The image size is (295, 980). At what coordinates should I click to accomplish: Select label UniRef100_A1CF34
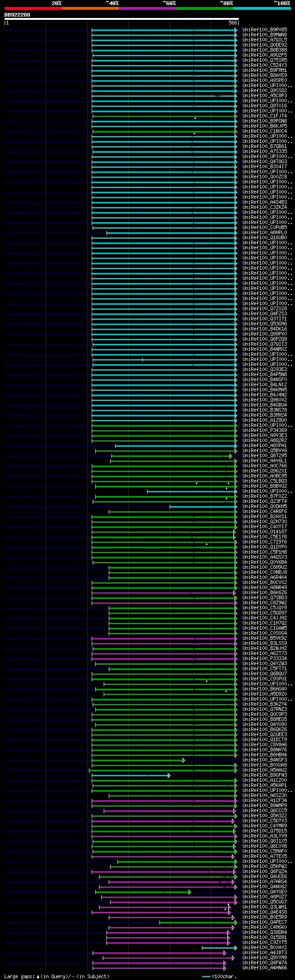pos(265,800)
